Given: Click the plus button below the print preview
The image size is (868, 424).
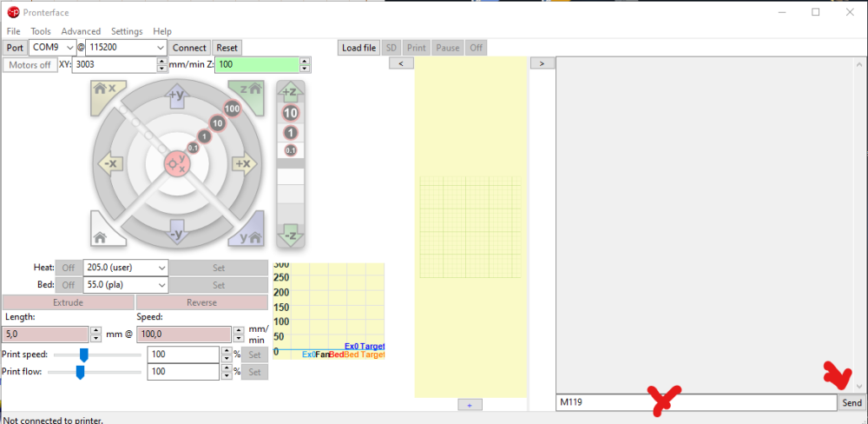Looking at the screenshot, I should 470,405.
